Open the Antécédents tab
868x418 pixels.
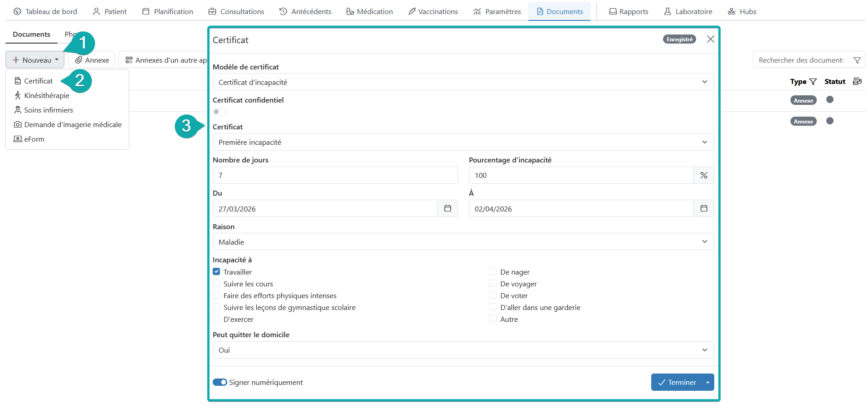[x=305, y=11]
